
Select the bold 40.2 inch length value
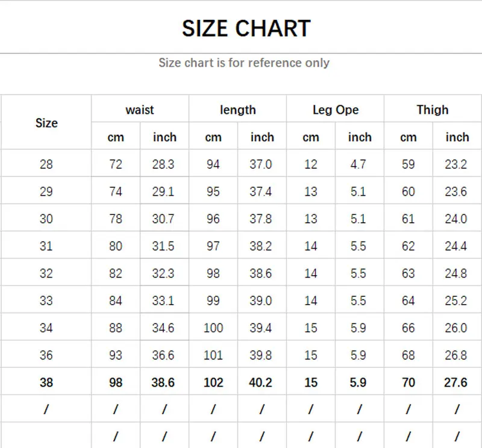(x=261, y=382)
